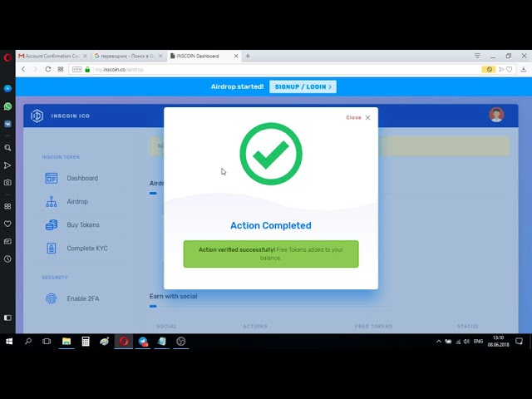Open VK in Opera sidebar
The width and height of the screenshot is (532, 399).
pyautogui.click(x=7, y=124)
